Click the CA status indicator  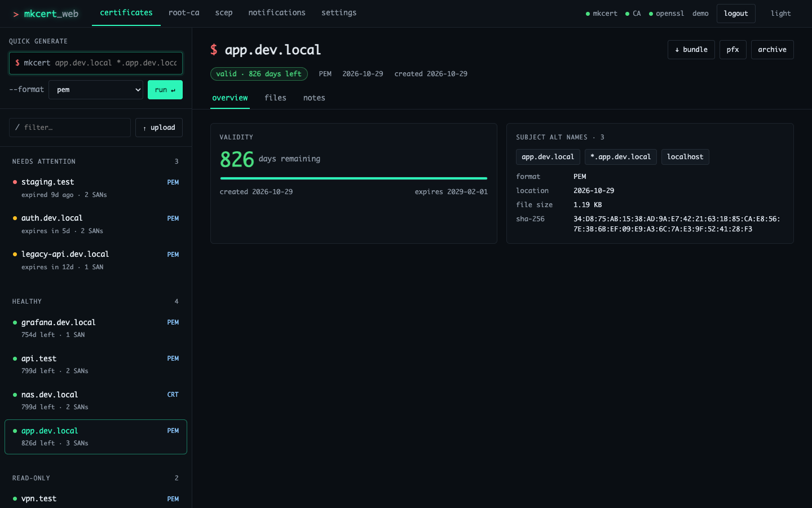pyautogui.click(x=633, y=14)
